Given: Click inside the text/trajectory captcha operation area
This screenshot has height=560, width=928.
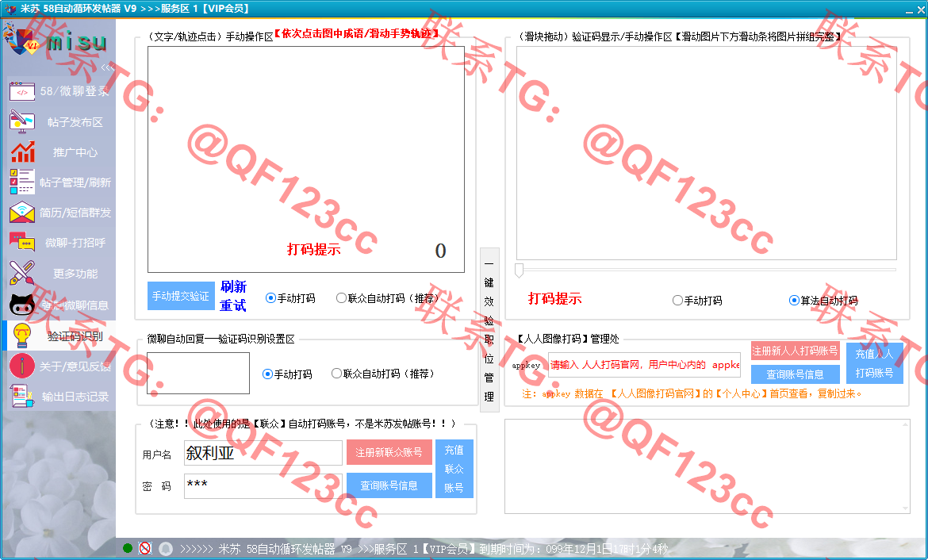Looking at the screenshot, I should tap(306, 159).
